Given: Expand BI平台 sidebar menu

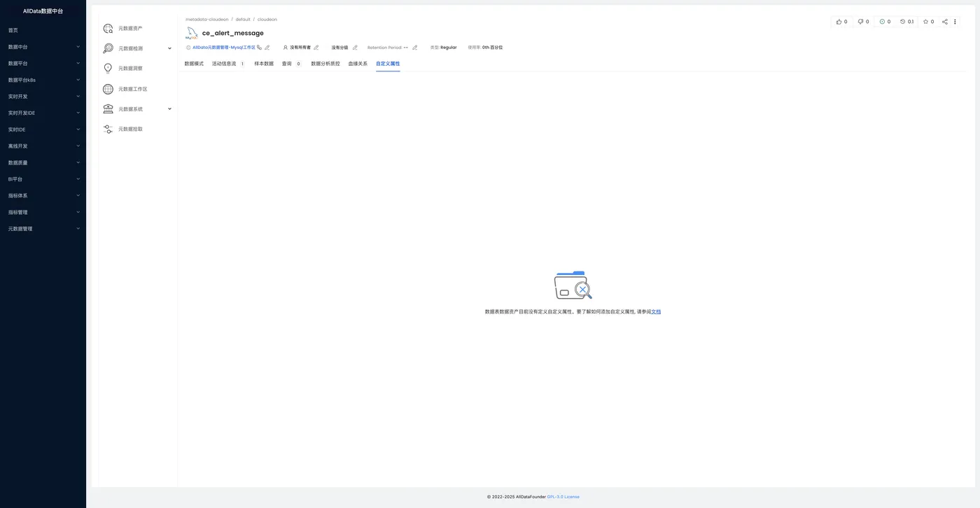Looking at the screenshot, I should tap(43, 179).
